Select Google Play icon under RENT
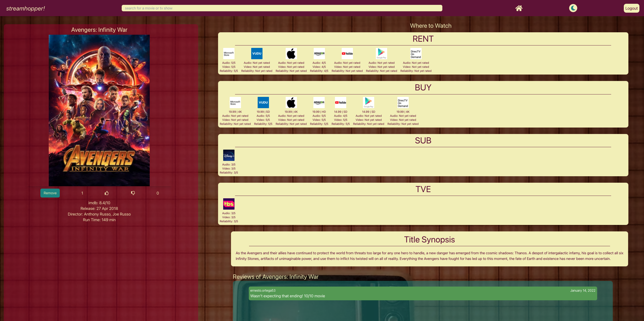The image size is (644, 321). pos(381,54)
